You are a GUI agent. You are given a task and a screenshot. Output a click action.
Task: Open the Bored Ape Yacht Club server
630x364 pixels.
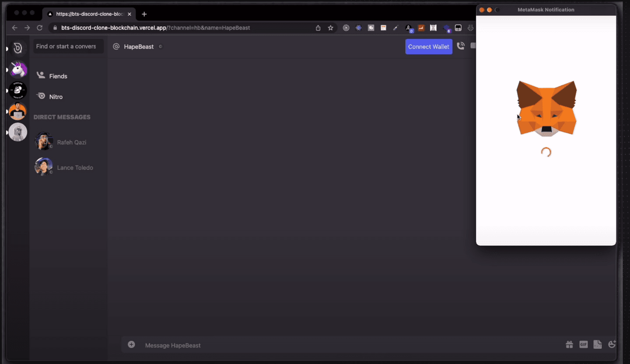click(18, 90)
